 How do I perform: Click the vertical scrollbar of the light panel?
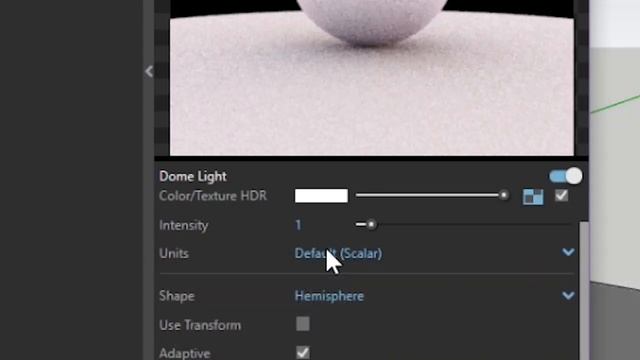[x=584, y=291]
